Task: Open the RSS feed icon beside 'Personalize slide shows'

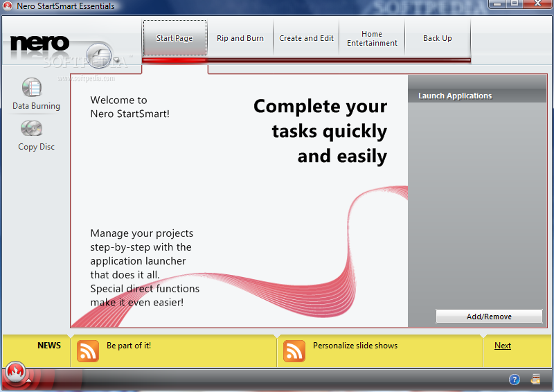Action: click(294, 351)
